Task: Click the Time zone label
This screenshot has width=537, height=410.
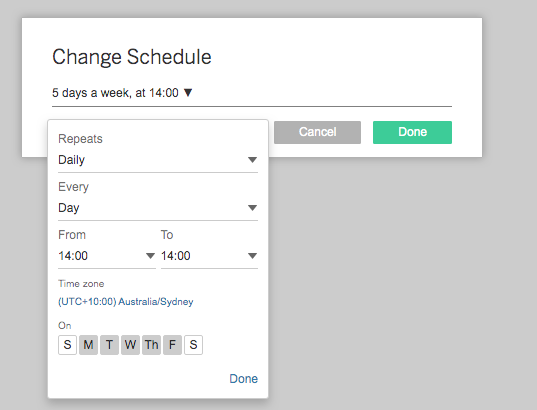Action: pos(81,284)
